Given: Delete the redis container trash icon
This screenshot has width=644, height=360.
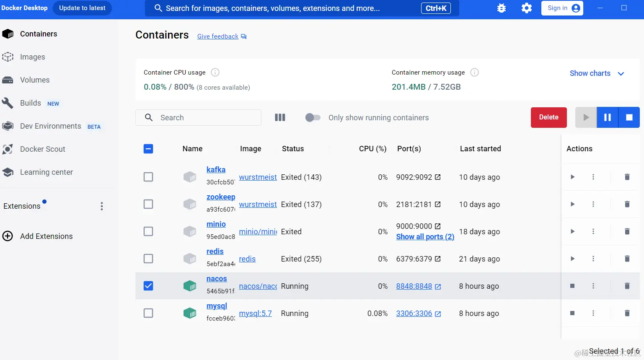Looking at the screenshot, I should coord(627,259).
